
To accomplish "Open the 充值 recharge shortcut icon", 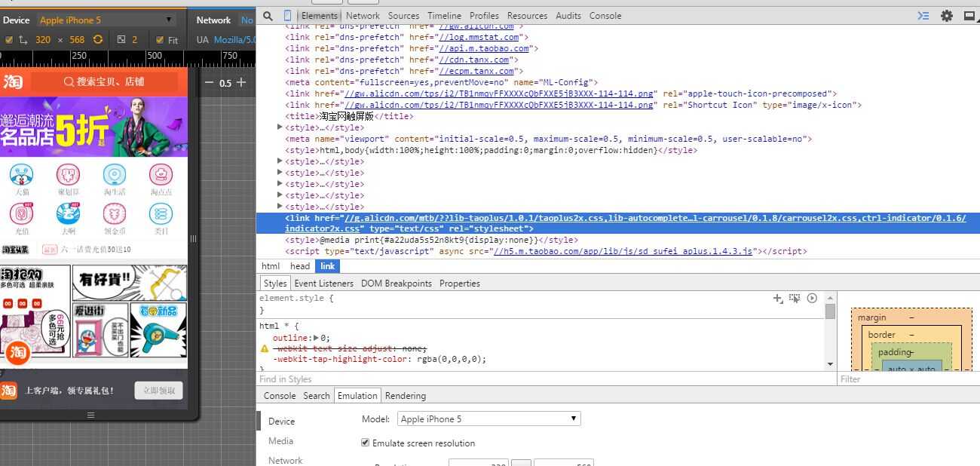I will 21,214.
